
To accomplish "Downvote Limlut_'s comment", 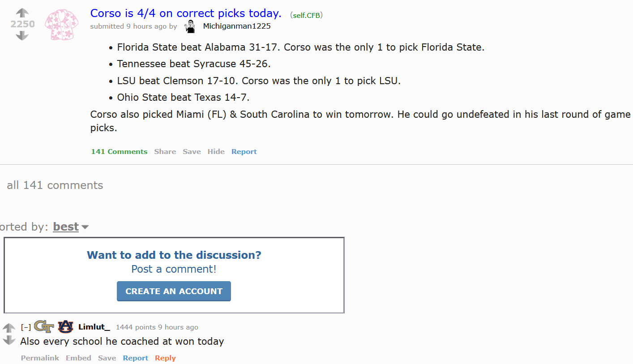I will (x=9, y=341).
